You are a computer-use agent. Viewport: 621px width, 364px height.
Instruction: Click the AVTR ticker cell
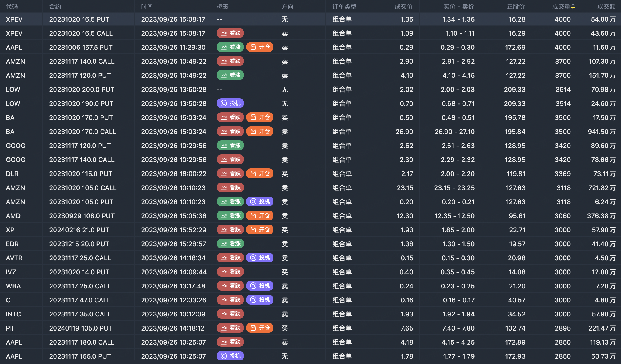tap(14, 258)
